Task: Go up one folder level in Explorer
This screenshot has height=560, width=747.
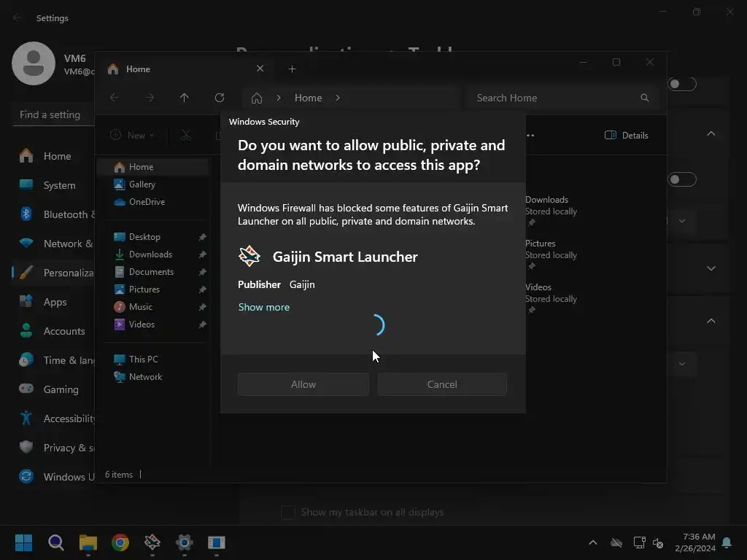Action: click(x=185, y=98)
